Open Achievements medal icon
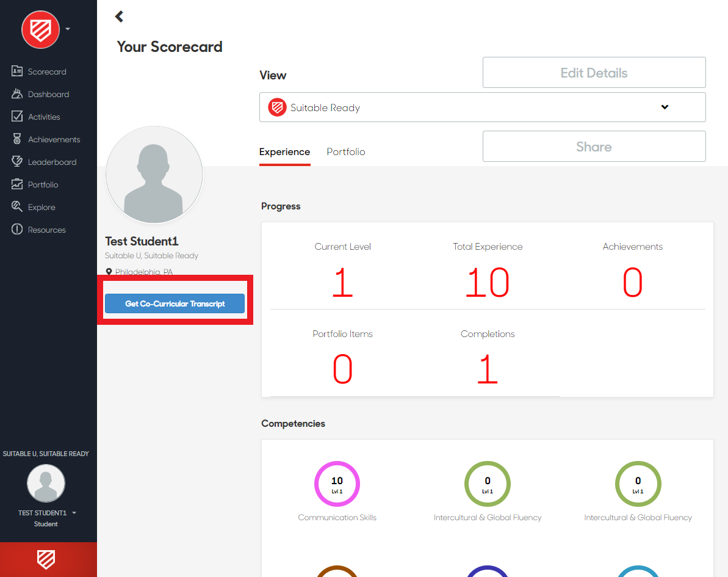Screen dimensions: 728x577 coord(17,139)
